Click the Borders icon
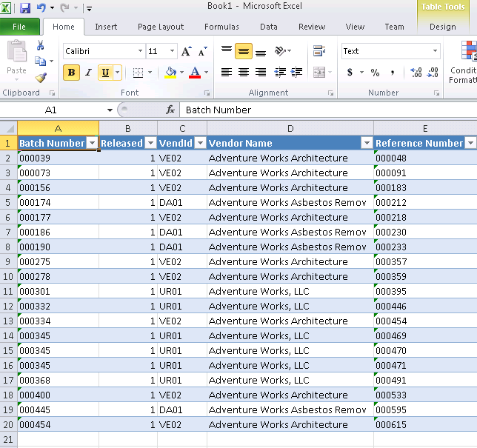The height and width of the screenshot is (448, 477). click(138, 73)
